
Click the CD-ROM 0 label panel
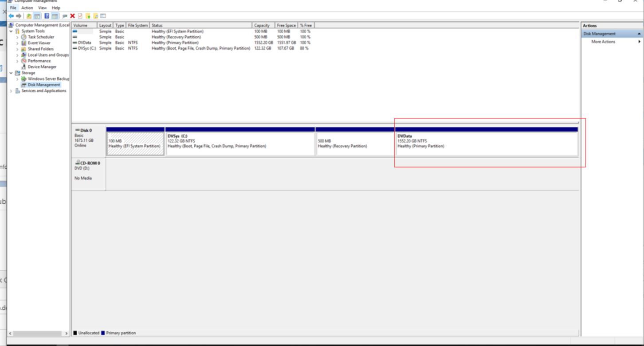[x=88, y=175]
